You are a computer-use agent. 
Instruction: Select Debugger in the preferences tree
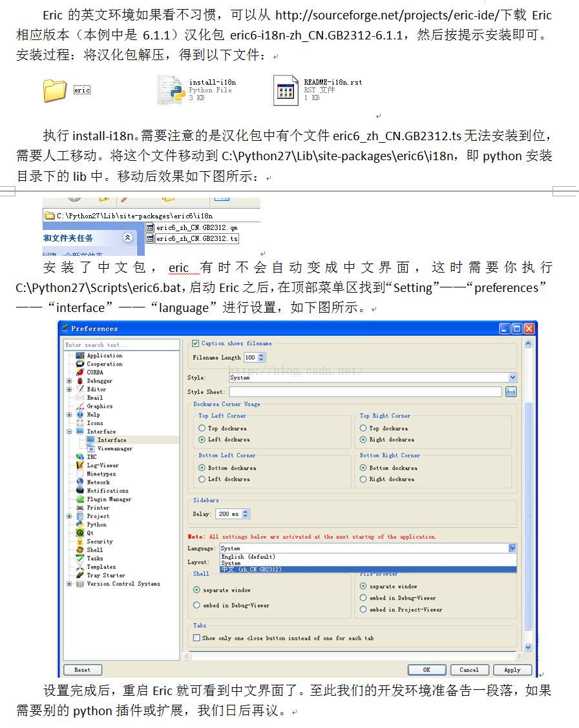pyautogui.click(x=100, y=380)
